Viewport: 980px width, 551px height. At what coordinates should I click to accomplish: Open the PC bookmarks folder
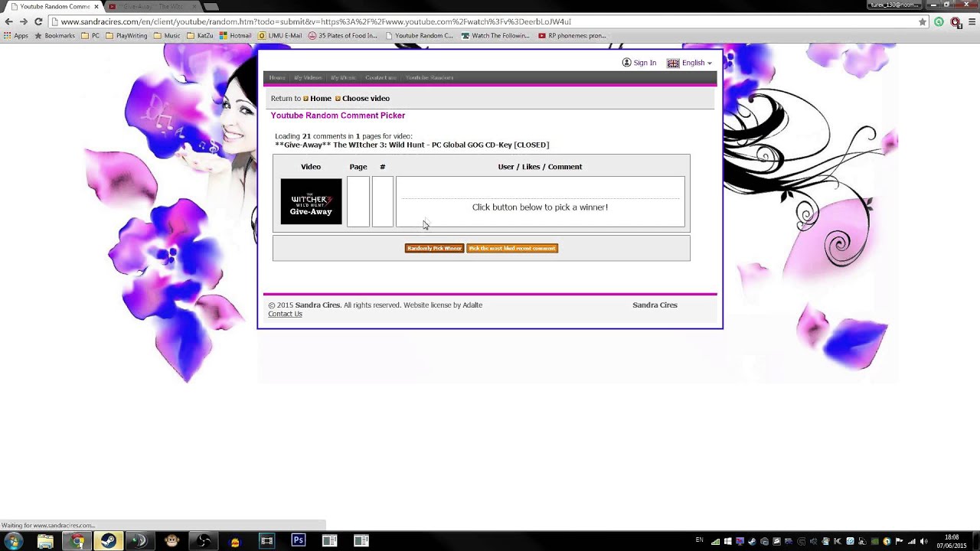coord(90,35)
